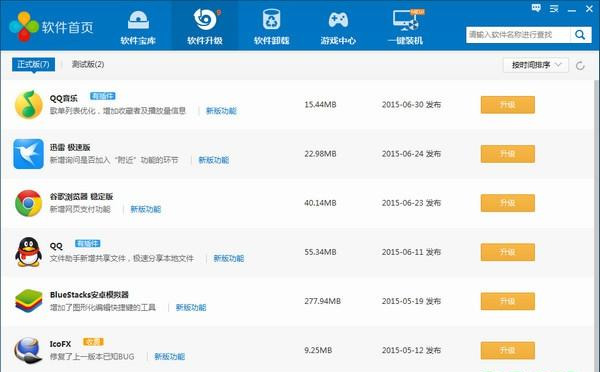The image size is (600, 372).
Task: Click description 增加了图形化编辑快捷键的工具
Action: (x=103, y=307)
